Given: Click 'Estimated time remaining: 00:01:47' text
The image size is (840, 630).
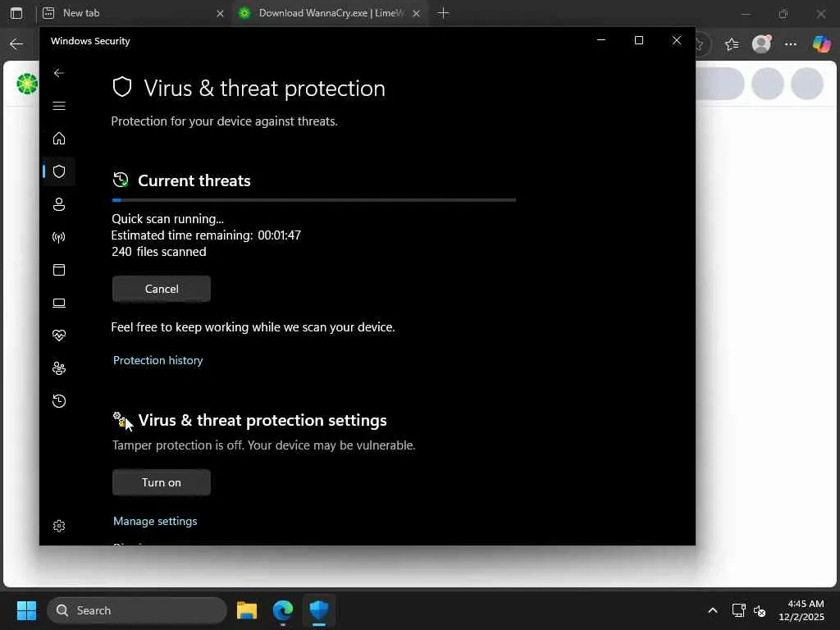Looking at the screenshot, I should (206, 235).
